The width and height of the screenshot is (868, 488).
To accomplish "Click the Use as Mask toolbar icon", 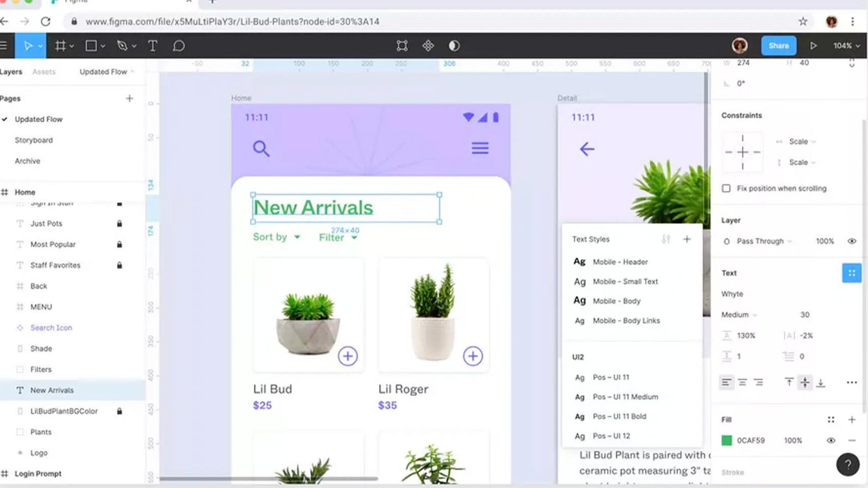I will click(x=453, y=45).
